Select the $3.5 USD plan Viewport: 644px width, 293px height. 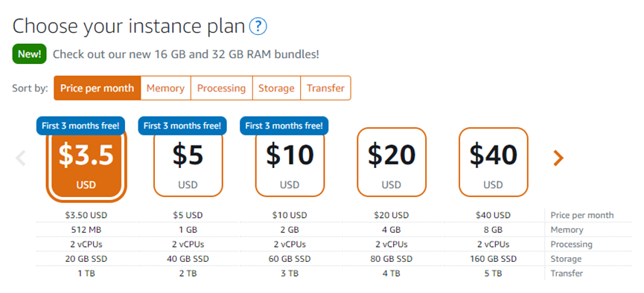click(x=86, y=162)
